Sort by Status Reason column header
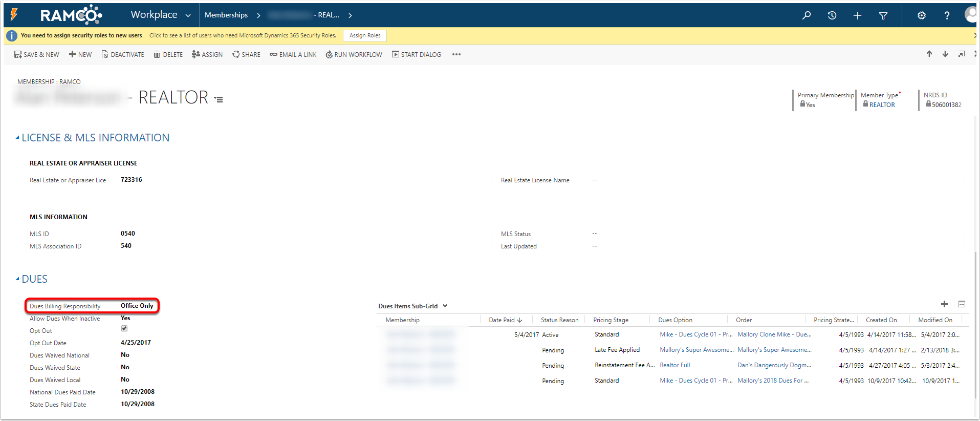The height and width of the screenshot is (421, 980). pyautogui.click(x=559, y=320)
